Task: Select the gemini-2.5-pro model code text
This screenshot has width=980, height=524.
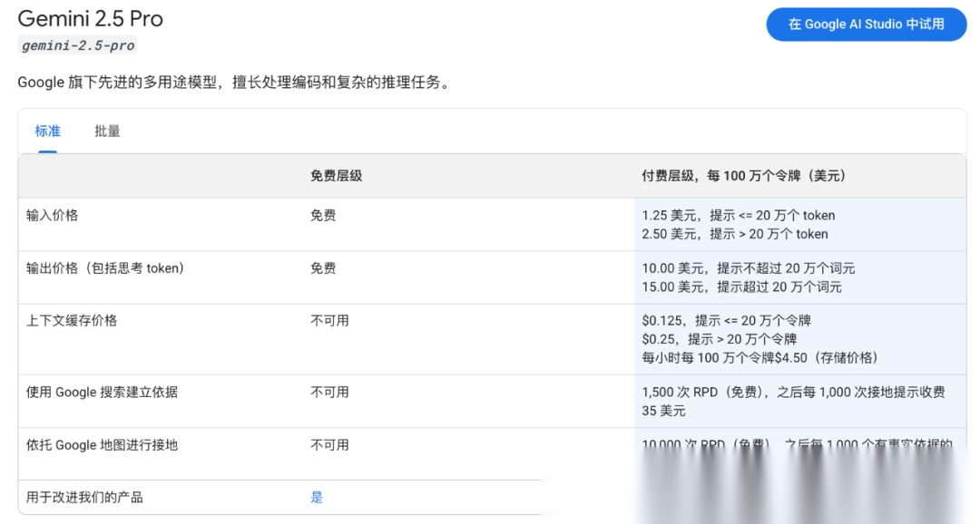Action: [77, 45]
